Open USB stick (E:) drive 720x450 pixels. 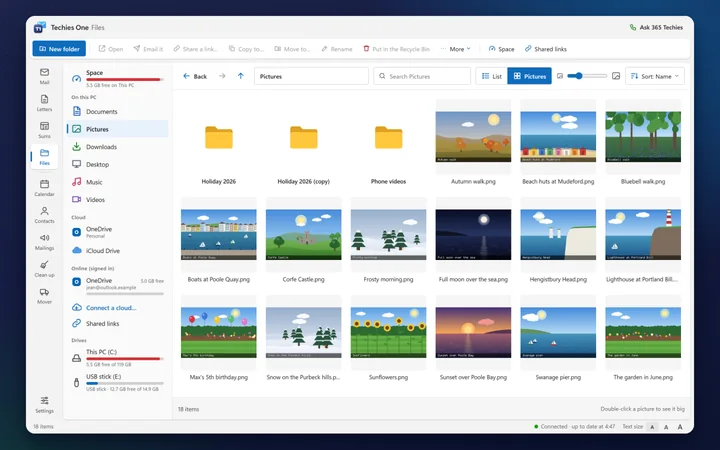click(118, 382)
